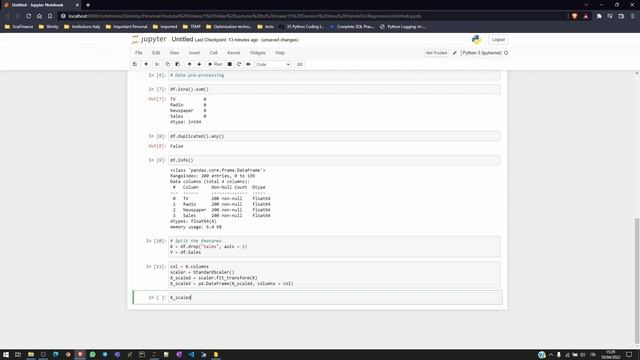The width and height of the screenshot is (640, 360).
Task: Click the browser home icon
Action: click(x=39, y=16)
